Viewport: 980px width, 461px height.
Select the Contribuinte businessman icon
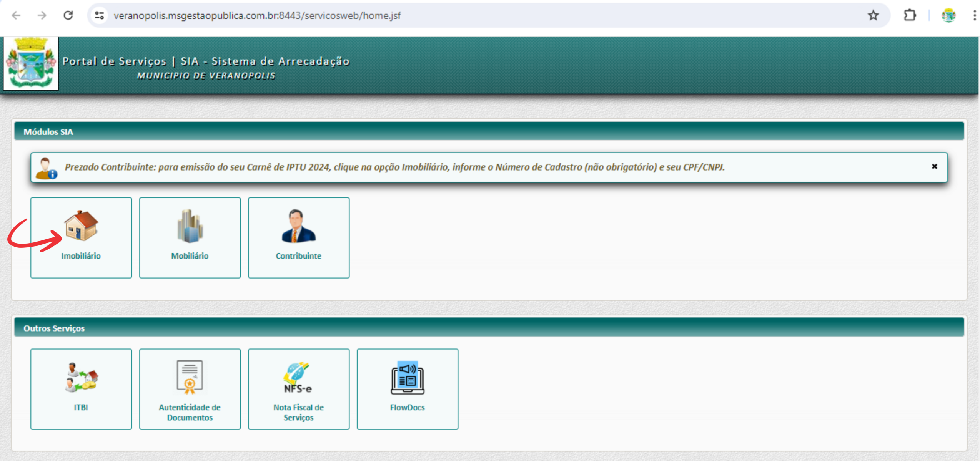(298, 226)
